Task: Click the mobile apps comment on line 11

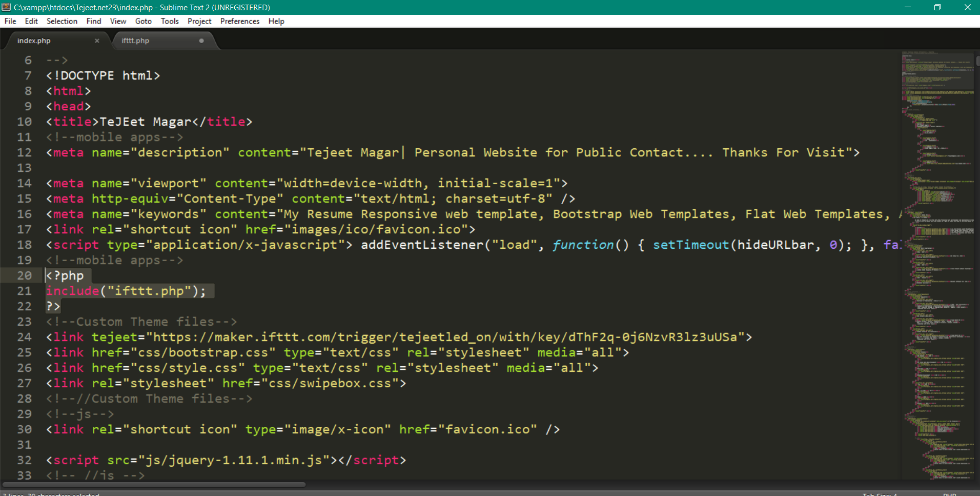Action: click(115, 137)
